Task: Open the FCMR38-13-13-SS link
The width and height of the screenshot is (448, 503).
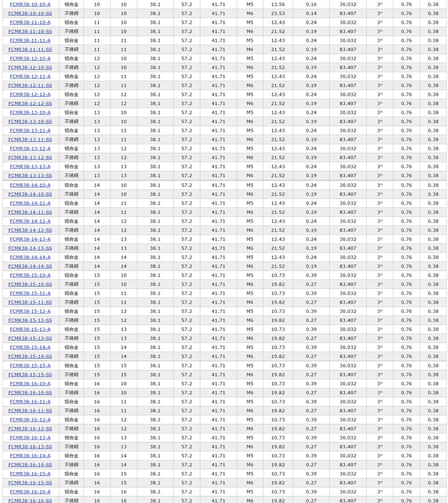Action: 30,176
